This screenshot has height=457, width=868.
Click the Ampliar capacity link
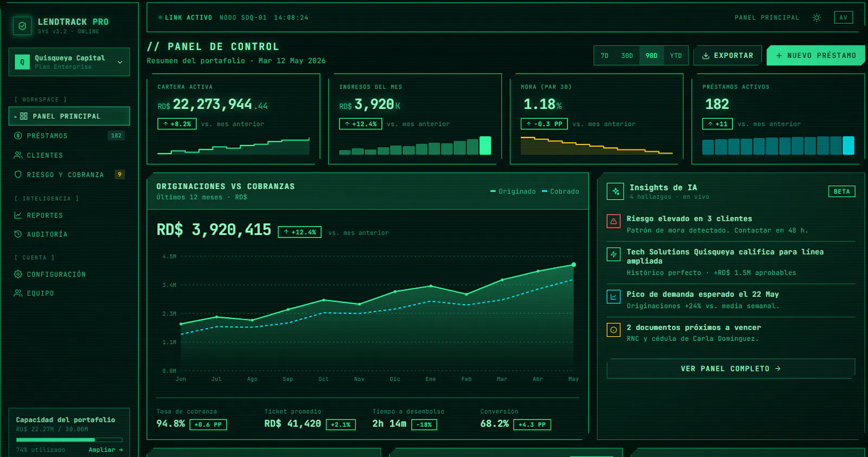point(106,450)
